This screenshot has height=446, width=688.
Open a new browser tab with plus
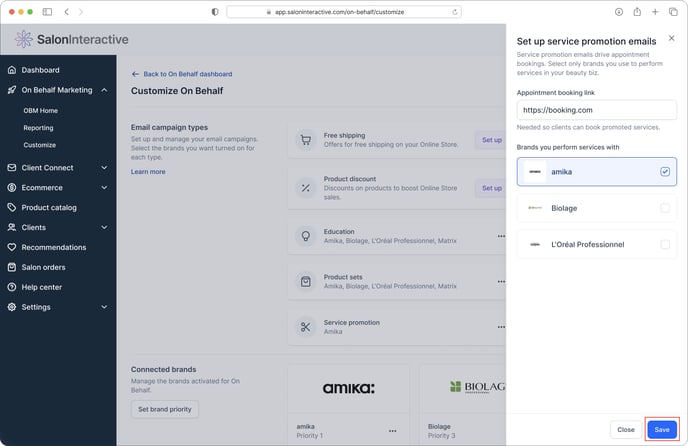tap(655, 12)
